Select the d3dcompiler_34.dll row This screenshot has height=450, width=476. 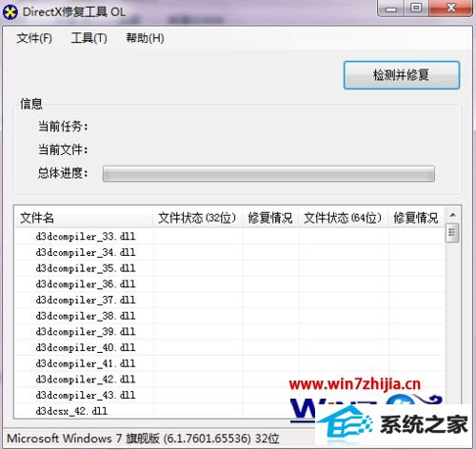point(229,252)
